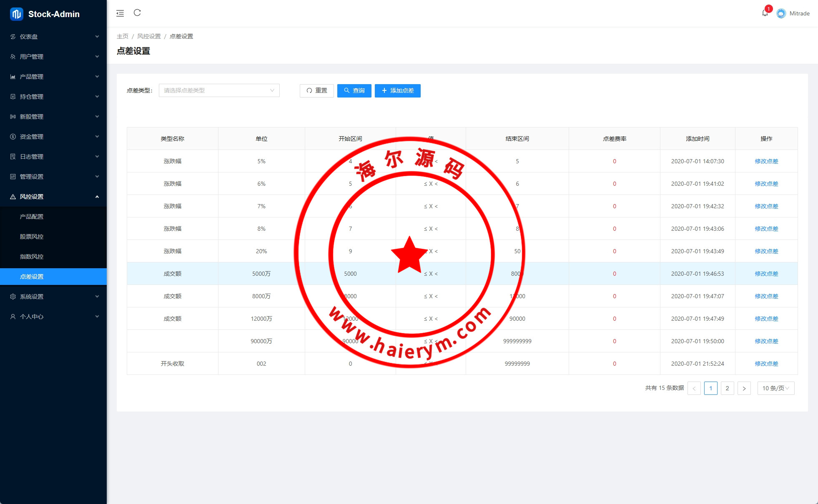Select the 指数风控 submenu item
Viewport: 818px width, 504px height.
pyautogui.click(x=32, y=257)
